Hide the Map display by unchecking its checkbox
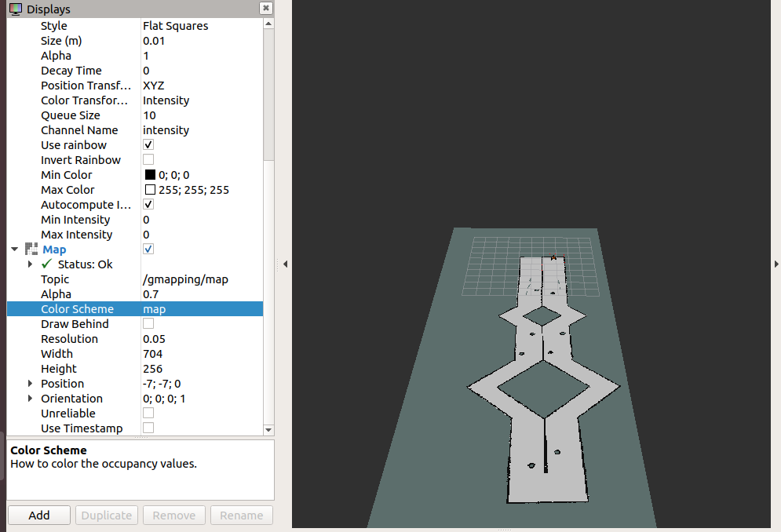Screen dimensions: 781x532 coord(148,249)
